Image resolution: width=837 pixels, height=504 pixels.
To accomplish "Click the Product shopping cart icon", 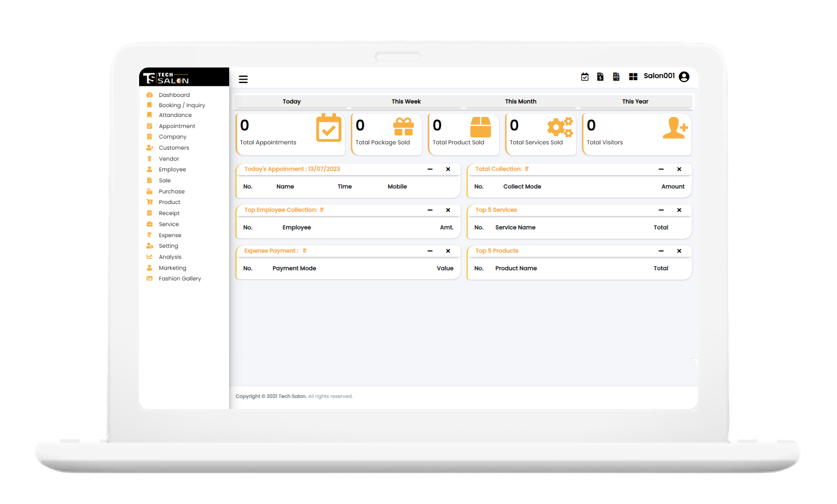I will [149, 202].
